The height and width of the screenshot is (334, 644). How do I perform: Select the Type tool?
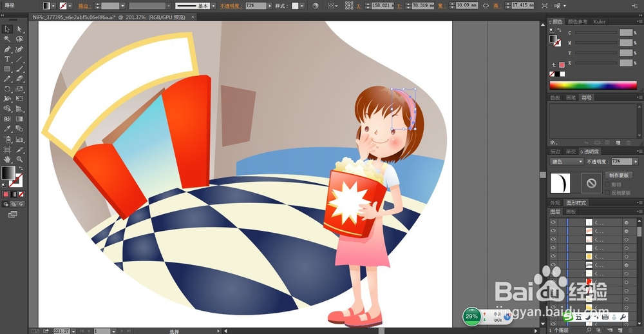(x=7, y=59)
